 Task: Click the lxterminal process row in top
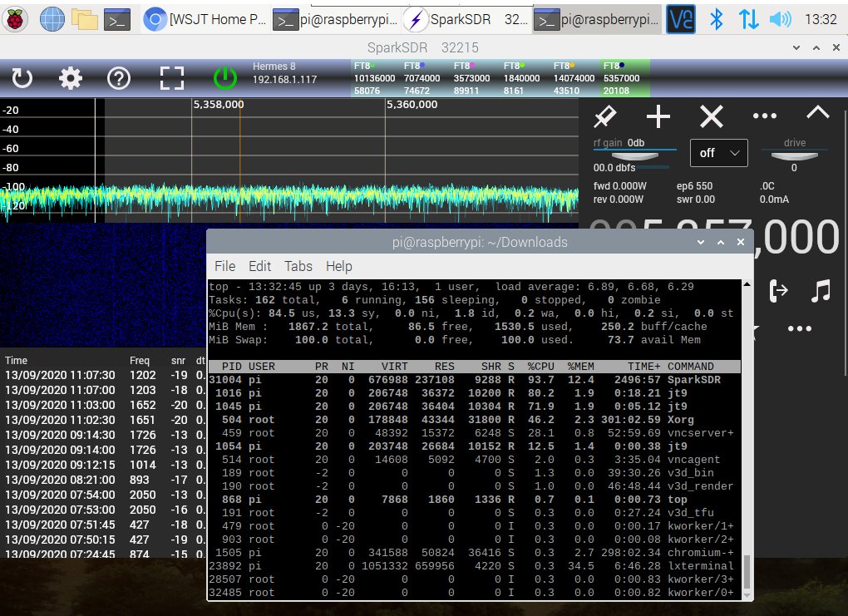click(474, 565)
